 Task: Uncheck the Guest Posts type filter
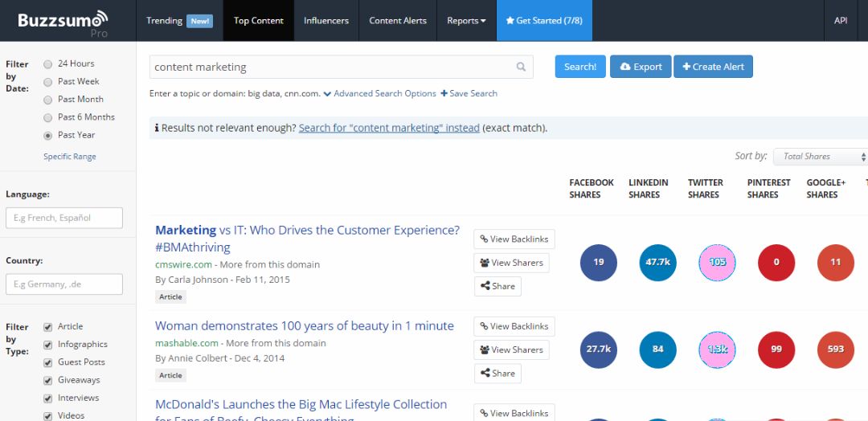(48, 362)
